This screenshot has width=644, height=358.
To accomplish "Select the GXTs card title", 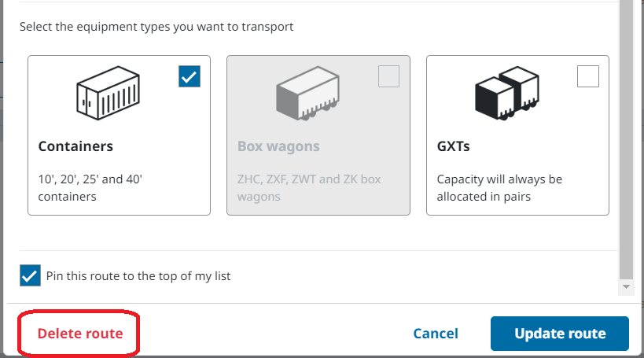I will (x=455, y=146).
